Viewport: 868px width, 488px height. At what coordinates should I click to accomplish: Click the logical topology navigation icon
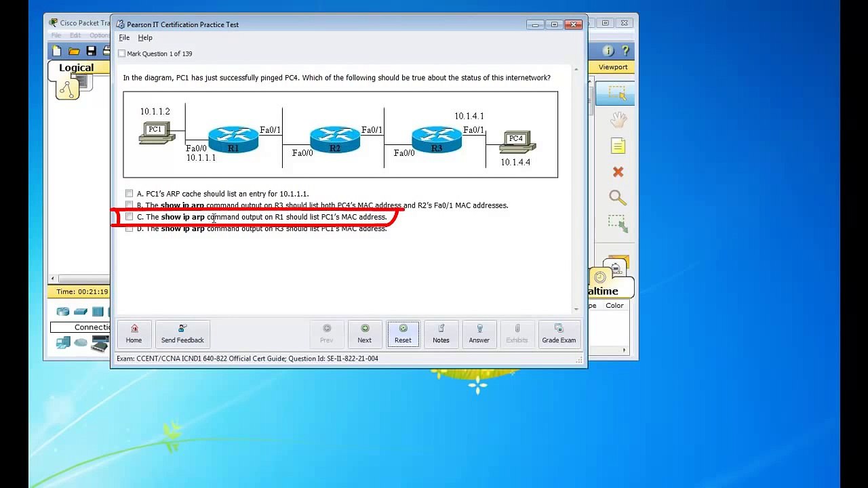coord(67,87)
